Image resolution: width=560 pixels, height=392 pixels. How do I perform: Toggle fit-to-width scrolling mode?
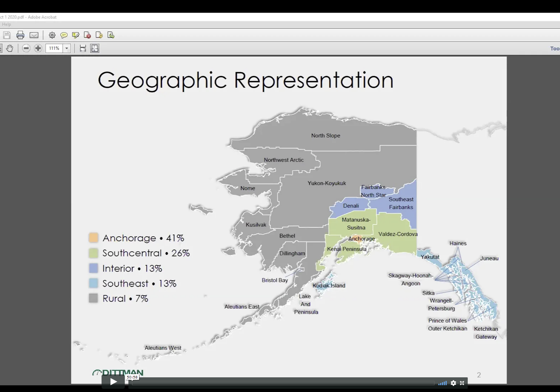tap(83, 48)
